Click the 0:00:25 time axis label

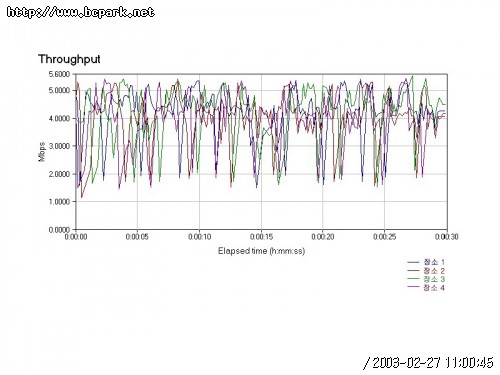385,237
